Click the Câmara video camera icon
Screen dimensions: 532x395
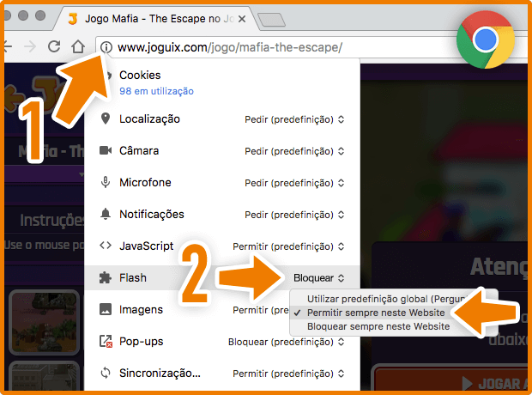click(106, 150)
